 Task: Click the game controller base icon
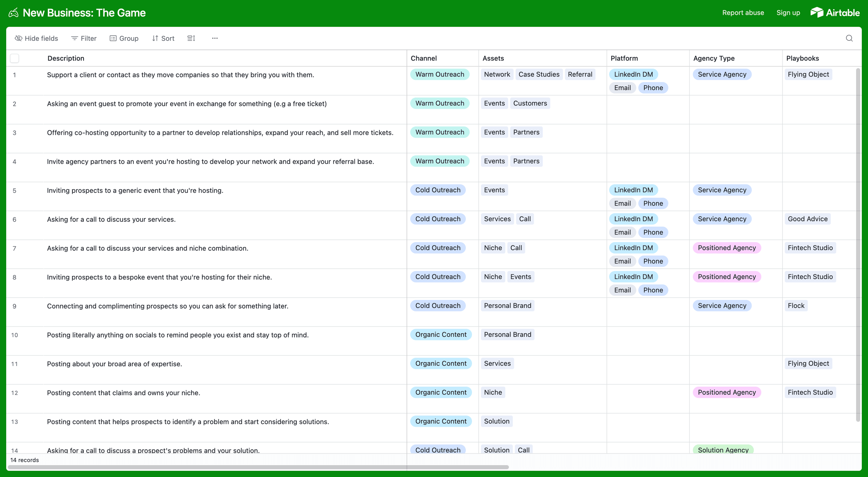(x=13, y=13)
